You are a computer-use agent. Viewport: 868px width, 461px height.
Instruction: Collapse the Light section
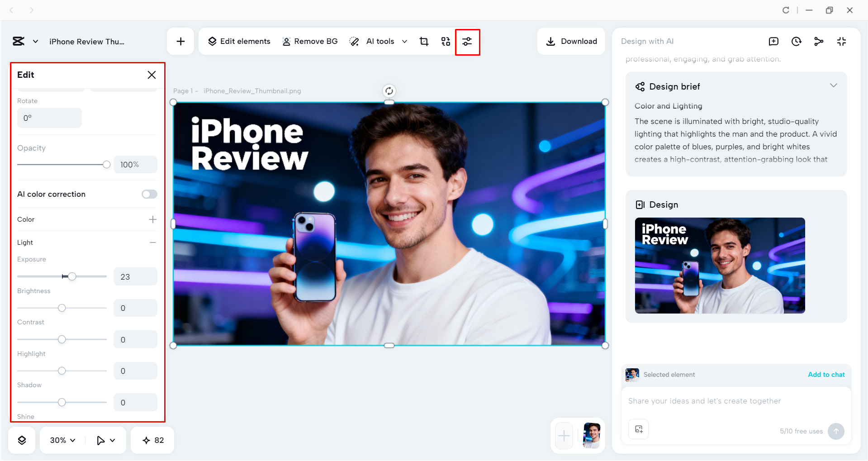pos(153,242)
